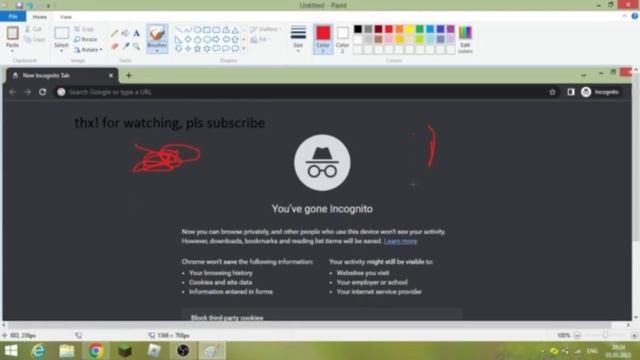Choose the Right triangle shape
This screenshot has width=640, height=360.
[178, 40]
